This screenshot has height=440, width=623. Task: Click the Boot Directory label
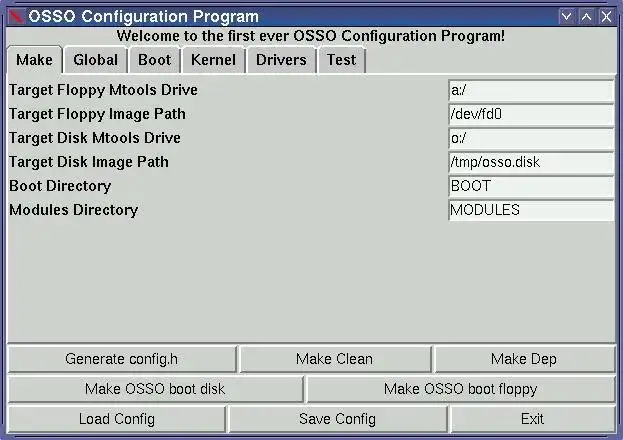[x=60, y=186]
